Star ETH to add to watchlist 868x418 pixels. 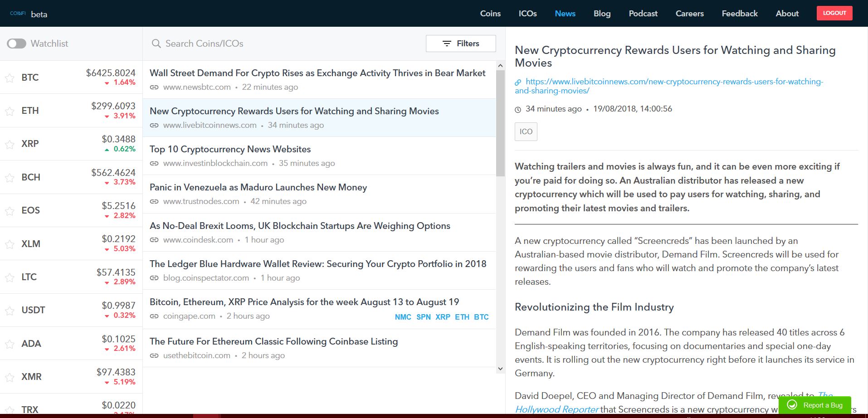[x=10, y=111]
